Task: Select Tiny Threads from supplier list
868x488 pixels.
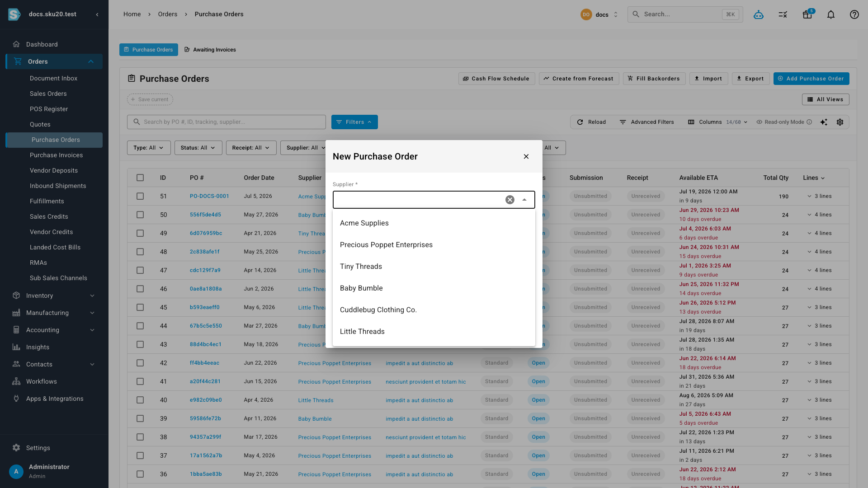Action: click(x=434, y=267)
